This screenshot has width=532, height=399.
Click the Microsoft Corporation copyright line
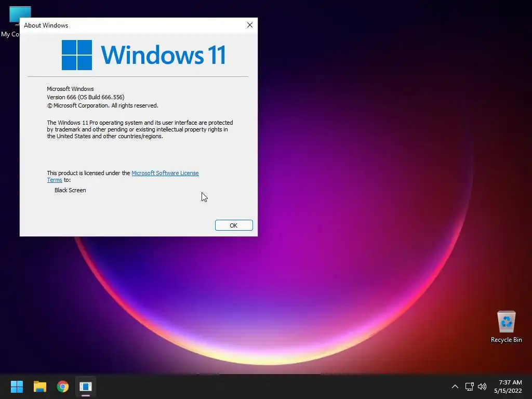click(x=102, y=105)
